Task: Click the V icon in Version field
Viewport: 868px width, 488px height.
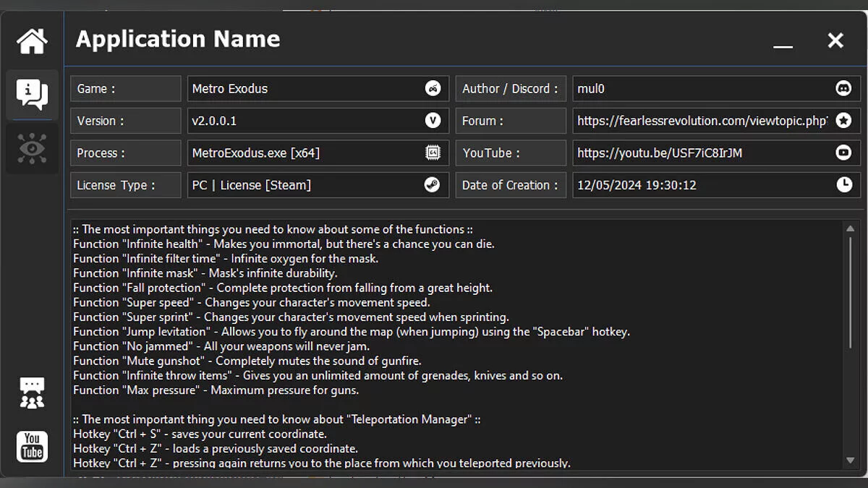Action: (433, 121)
